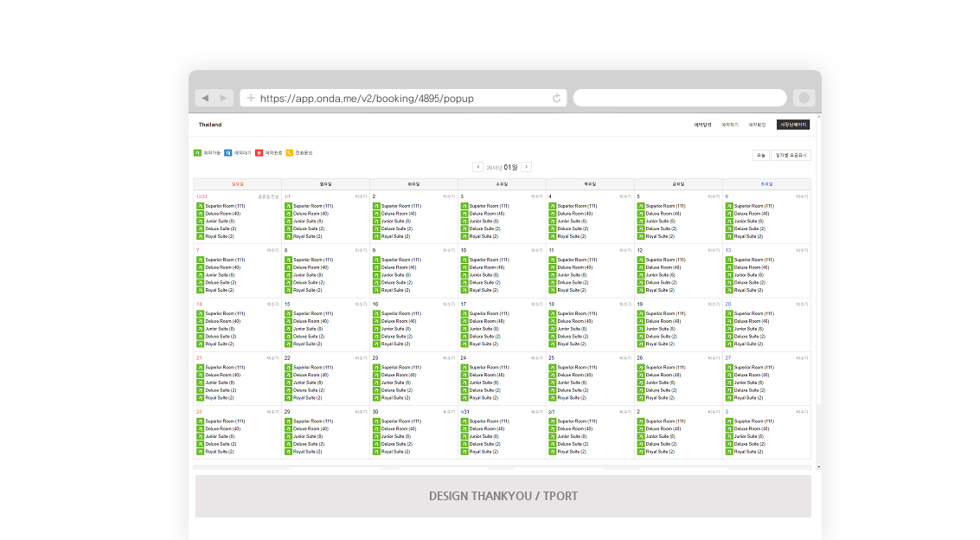980x540 pixels.
Task: Click the plus icon in the address bar
Action: 251,98
